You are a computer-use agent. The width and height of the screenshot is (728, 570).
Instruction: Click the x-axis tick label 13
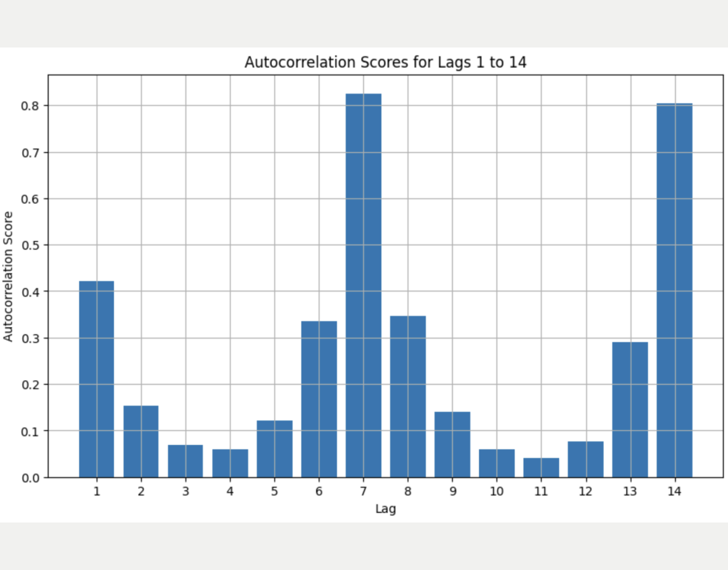point(630,491)
